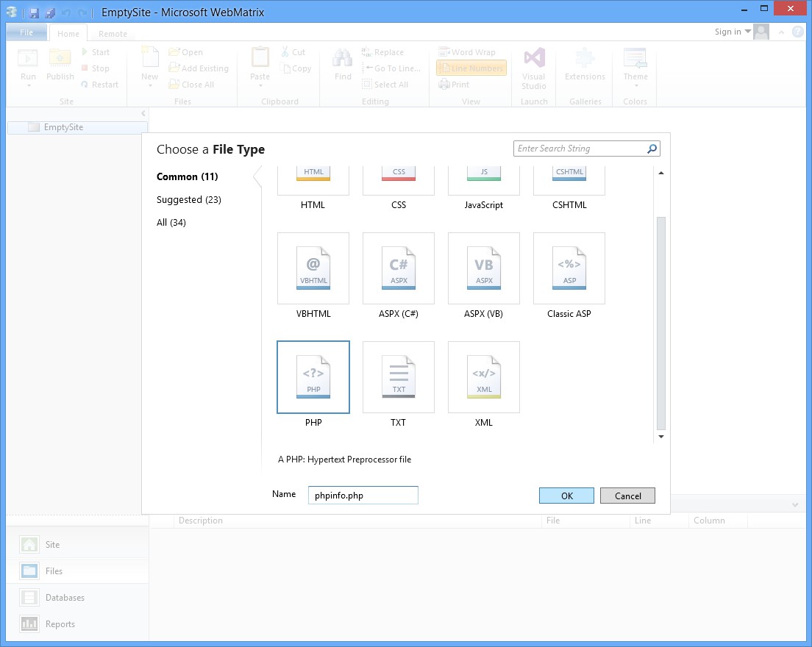Pick the CSS file type
The image size is (812, 647).
pos(398,181)
